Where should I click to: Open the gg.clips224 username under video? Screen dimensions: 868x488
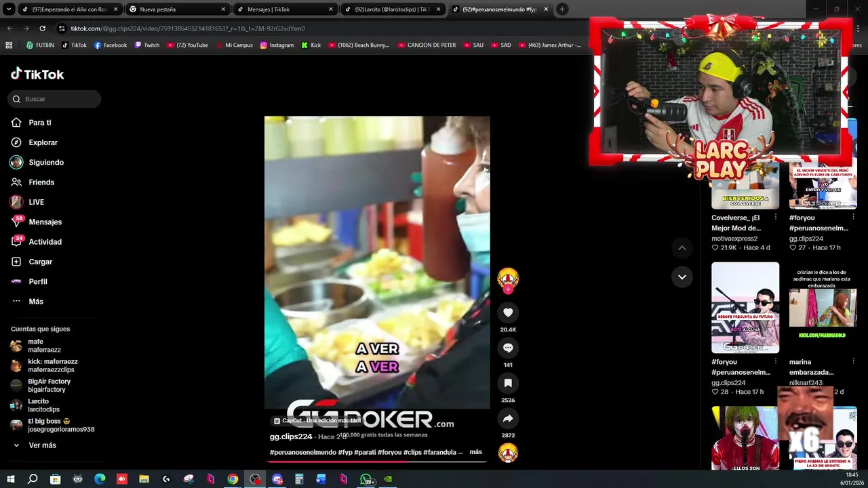291,436
